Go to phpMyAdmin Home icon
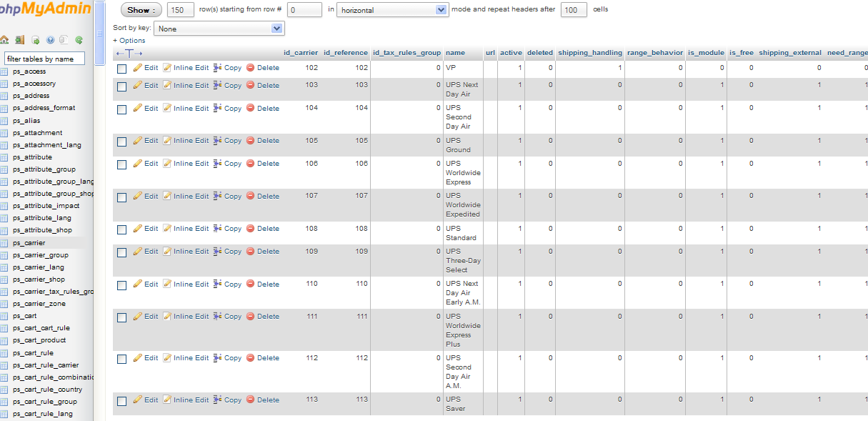 point(4,40)
